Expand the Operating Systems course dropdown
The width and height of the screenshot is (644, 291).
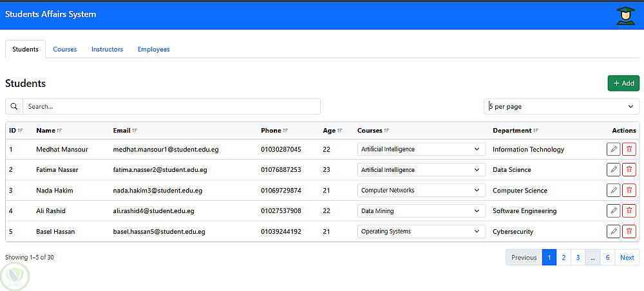pos(421,231)
